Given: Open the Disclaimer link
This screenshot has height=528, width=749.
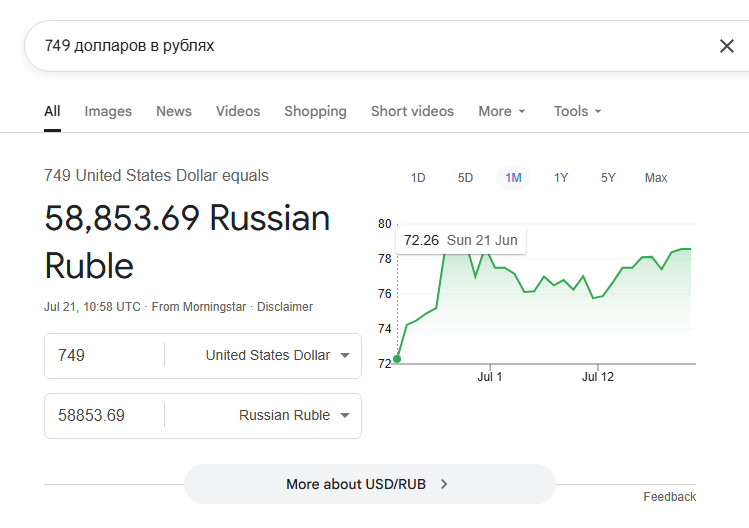Looking at the screenshot, I should 285,307.
